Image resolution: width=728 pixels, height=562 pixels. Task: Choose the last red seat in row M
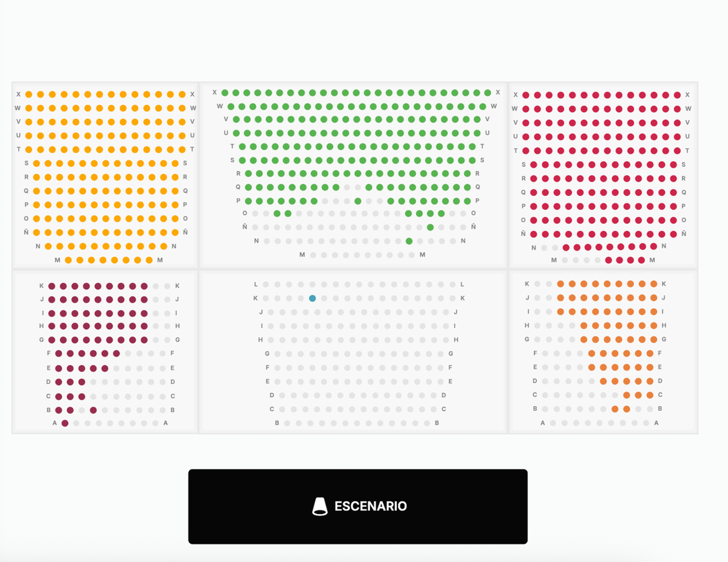click(x=641, y=260)
